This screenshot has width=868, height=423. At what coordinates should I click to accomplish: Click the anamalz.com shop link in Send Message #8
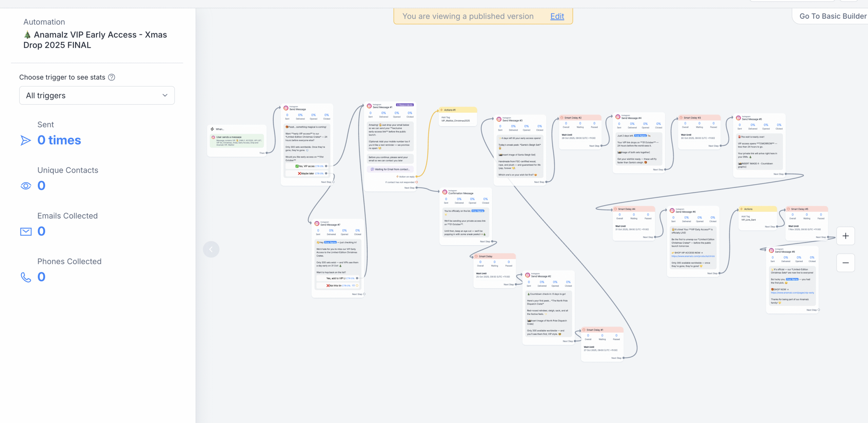[x=793, y=293]
